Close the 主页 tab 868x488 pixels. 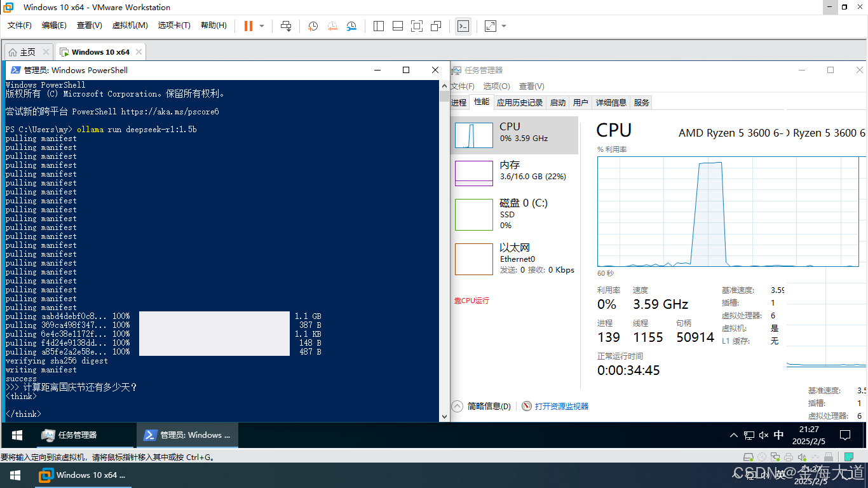[x=46, y=52]
